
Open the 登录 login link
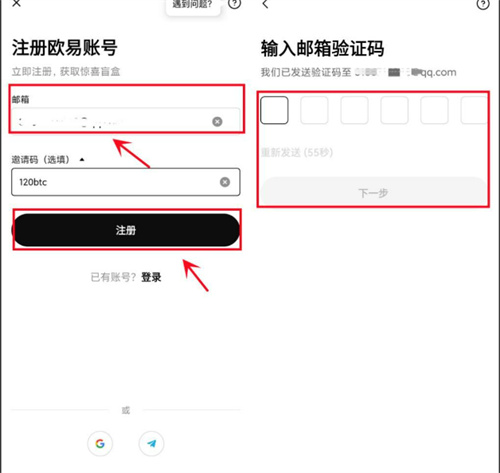(151, 277)
